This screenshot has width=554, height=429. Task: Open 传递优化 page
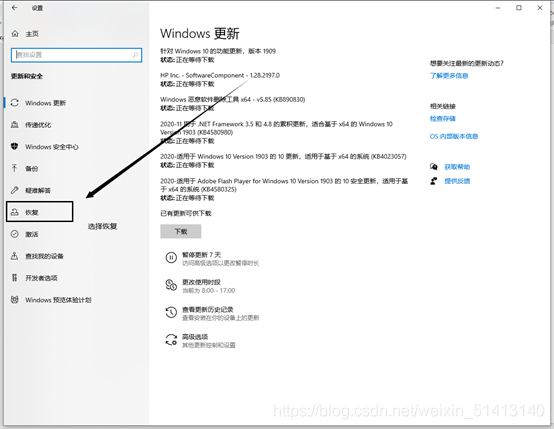click(38, 125)
